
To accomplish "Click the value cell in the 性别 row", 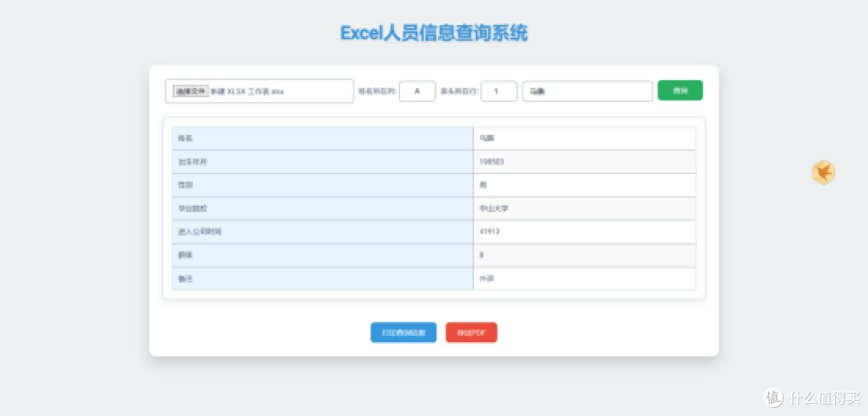I will click(x=584, y=185).
